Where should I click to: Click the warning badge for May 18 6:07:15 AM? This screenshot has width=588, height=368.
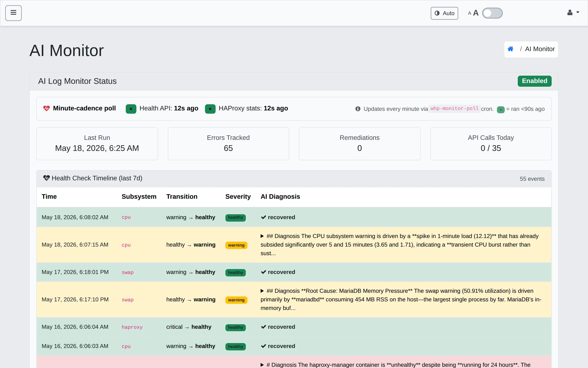[236, 245]
